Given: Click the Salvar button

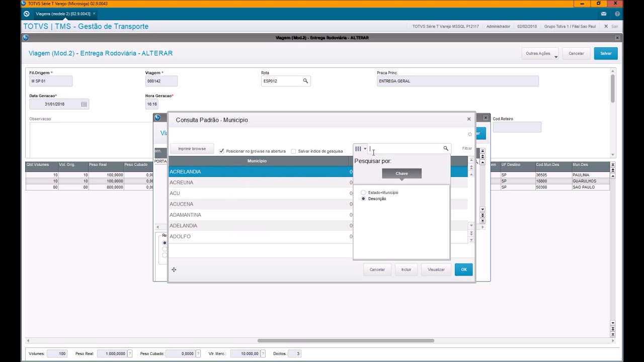Looking at the screenshot, I should 606,53.
